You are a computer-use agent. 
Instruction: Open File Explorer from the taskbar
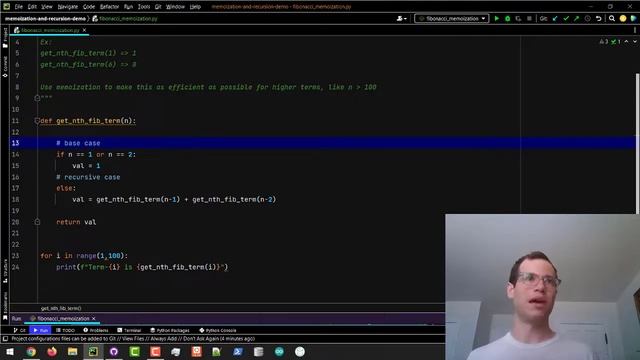point(73,351)
